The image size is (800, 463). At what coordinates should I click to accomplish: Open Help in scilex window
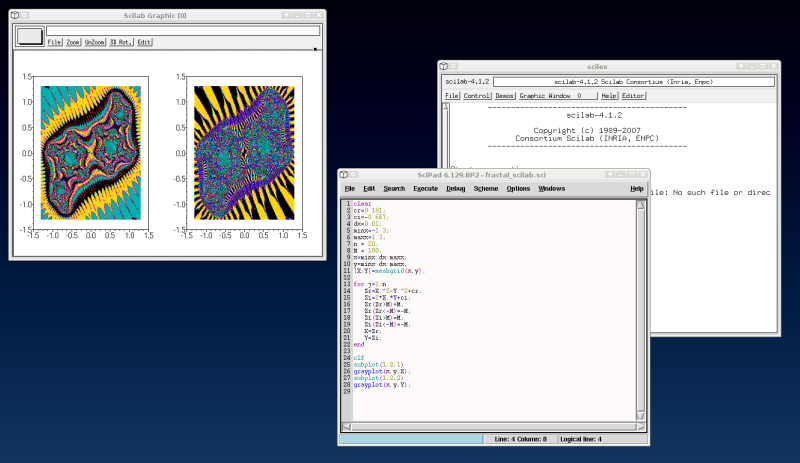[x=609, y=96]
